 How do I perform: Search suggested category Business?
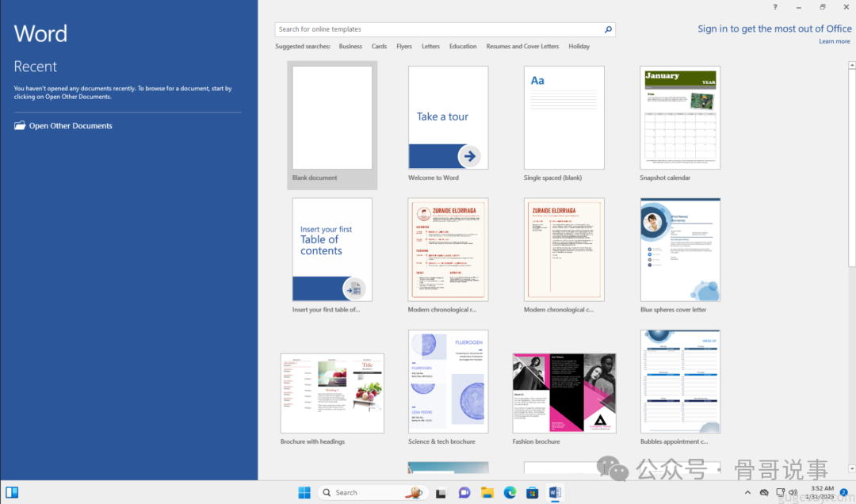350,47
